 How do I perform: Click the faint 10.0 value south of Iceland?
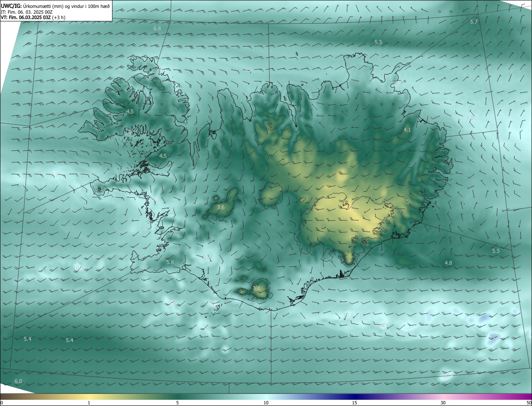pyautogui.click(x=349, y=316)
